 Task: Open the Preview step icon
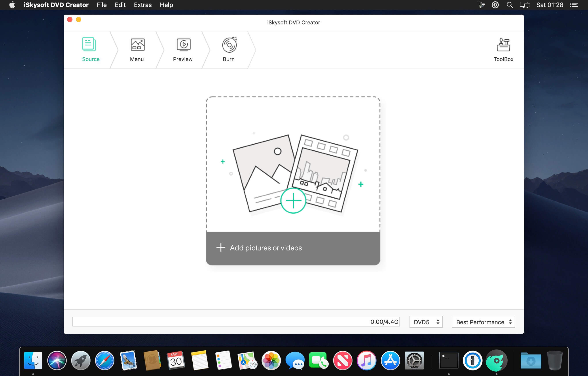tap(183, 45)
